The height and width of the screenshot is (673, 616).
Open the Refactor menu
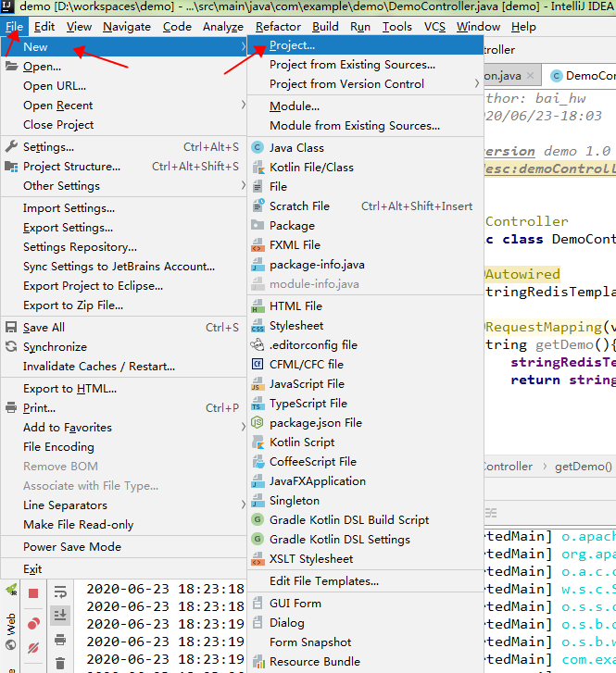click(x=278, y=27)
